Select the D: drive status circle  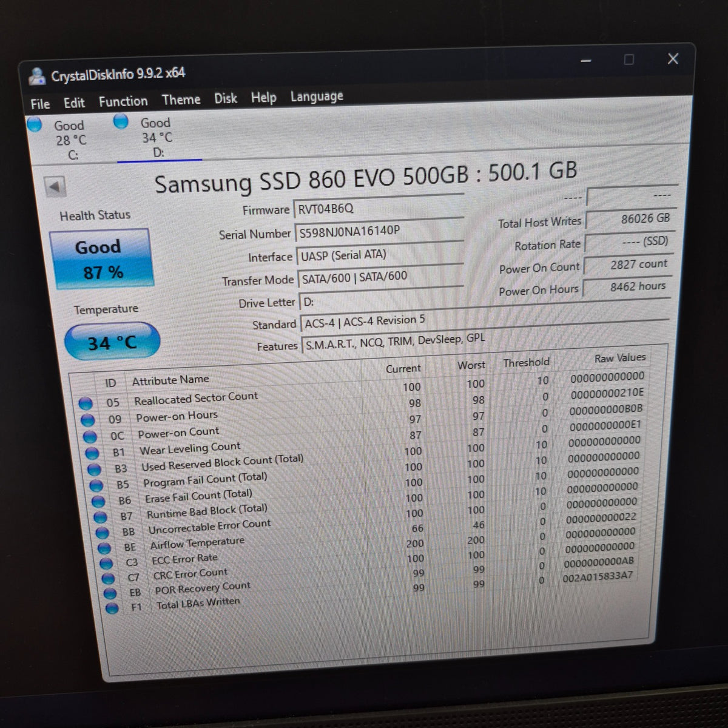point(121,121)
